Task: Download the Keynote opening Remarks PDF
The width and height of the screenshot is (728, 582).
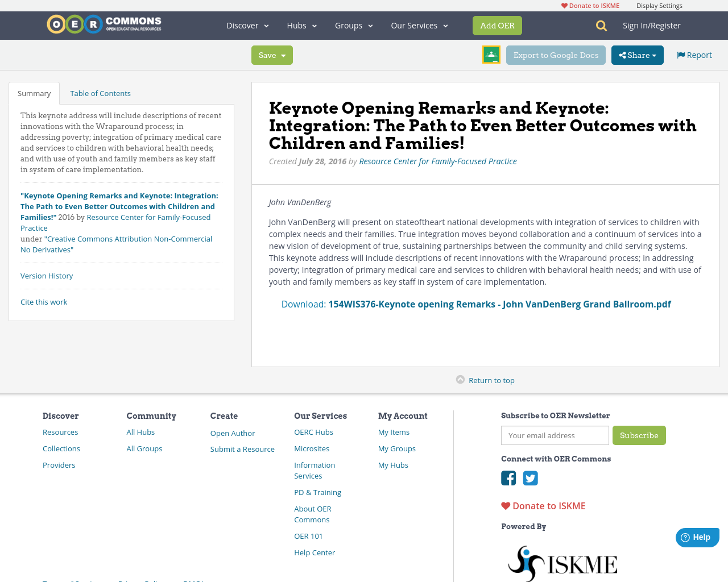Action: coord(499,304)
